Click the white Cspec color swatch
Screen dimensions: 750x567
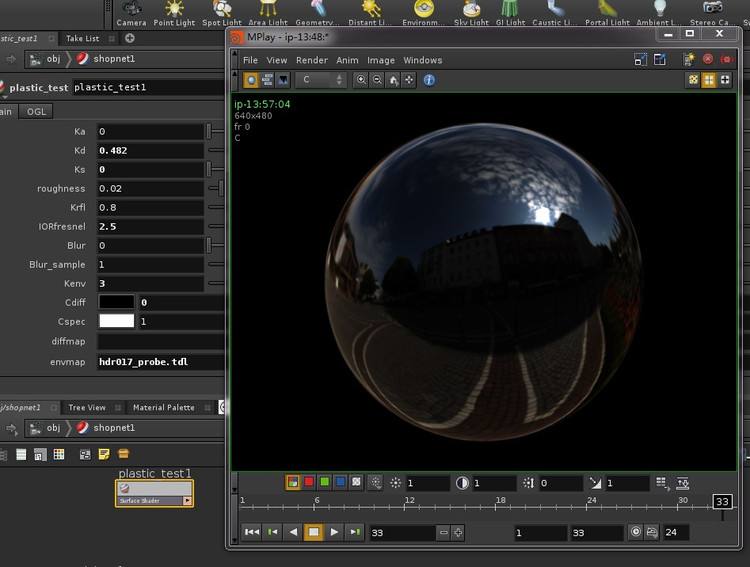click(x=116, y=321)
